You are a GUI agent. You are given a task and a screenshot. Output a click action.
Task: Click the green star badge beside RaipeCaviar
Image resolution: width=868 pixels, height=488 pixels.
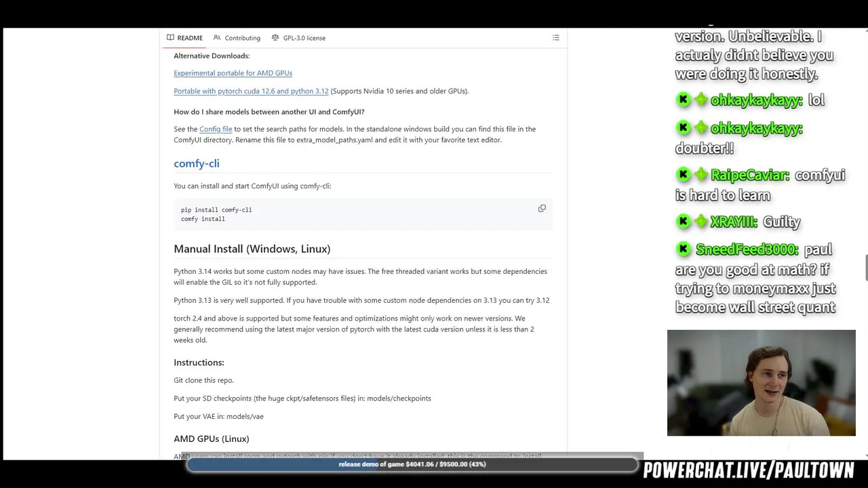pos(701,175)
